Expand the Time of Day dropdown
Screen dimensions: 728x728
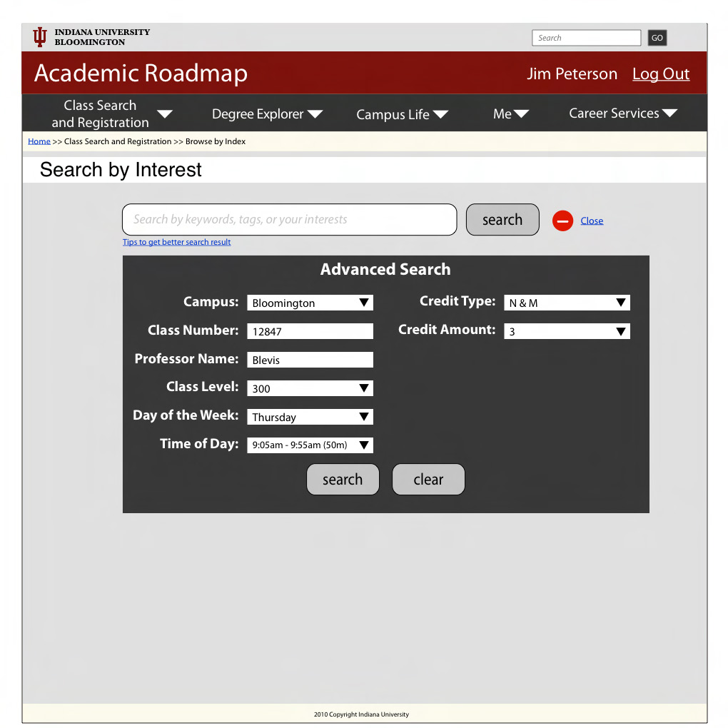tap(310, 445)
